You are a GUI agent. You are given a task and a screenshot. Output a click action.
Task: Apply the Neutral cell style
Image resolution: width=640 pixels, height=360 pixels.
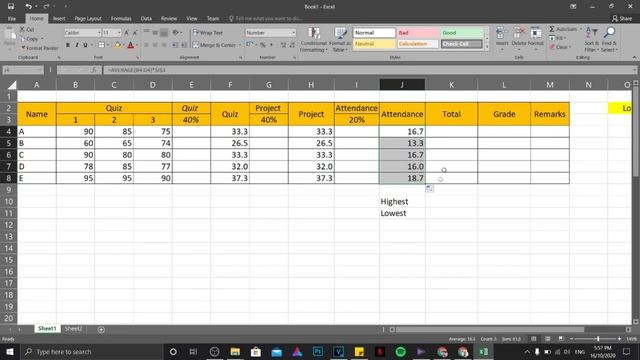[374, 44]
